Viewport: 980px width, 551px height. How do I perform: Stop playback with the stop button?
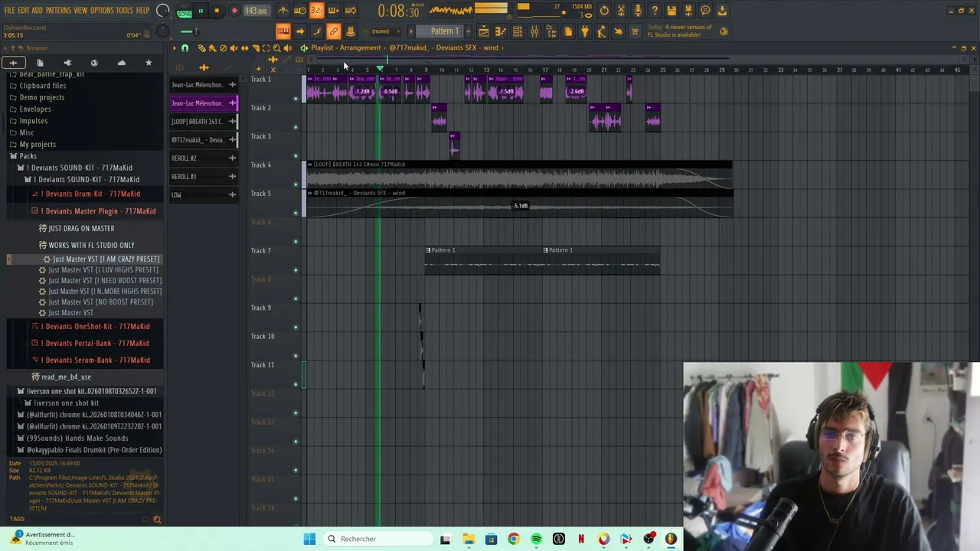click(x=217, y=11)
